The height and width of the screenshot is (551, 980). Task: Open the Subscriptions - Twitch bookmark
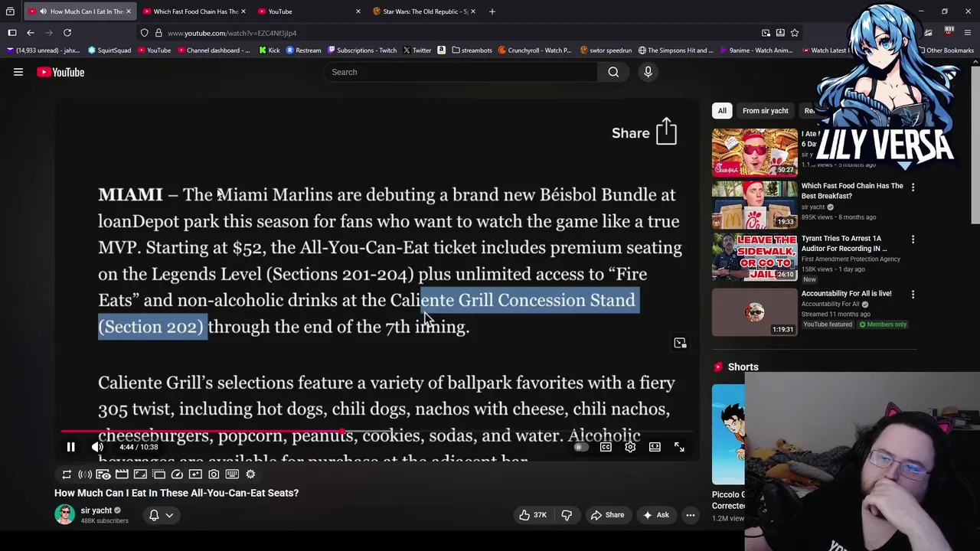pos(362,51)
